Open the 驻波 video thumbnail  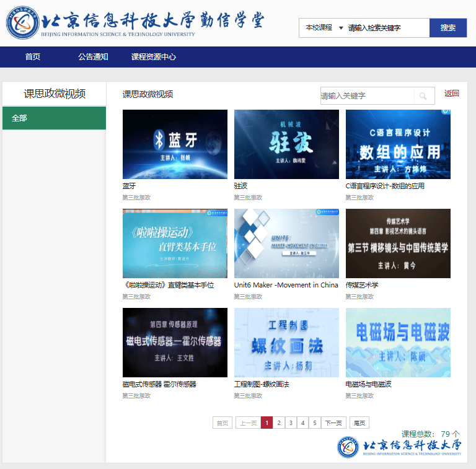286,144
